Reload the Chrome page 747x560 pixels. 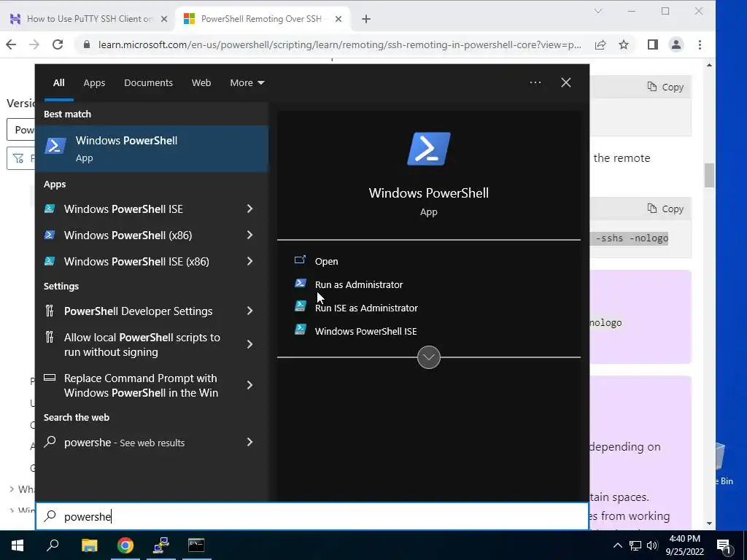pyautogui.click(x=58, y=44)
